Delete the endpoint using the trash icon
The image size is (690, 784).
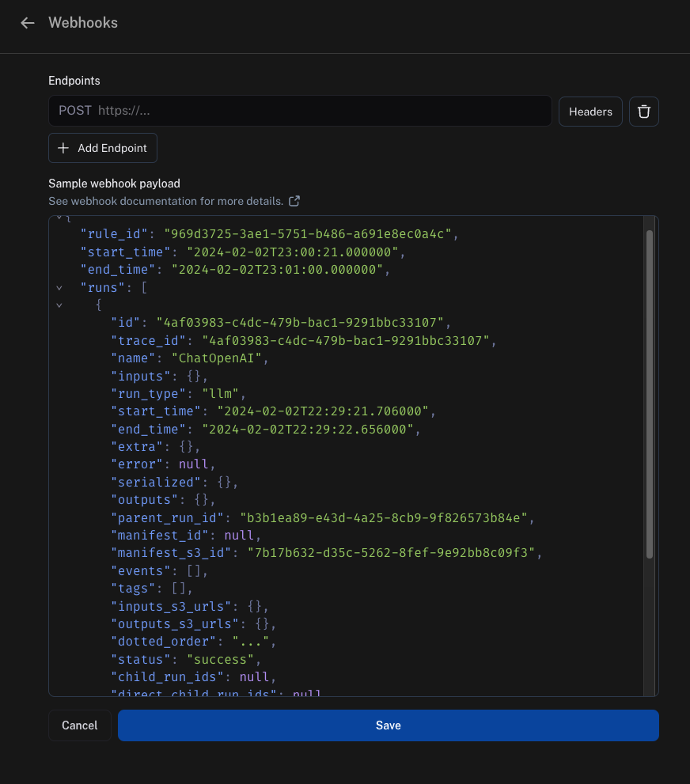643,111
